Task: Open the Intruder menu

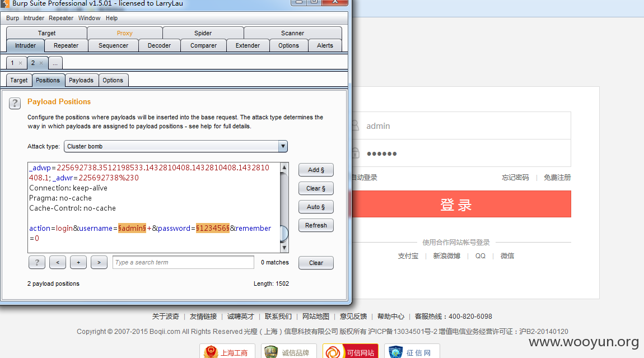Action: tap(34, 18)
